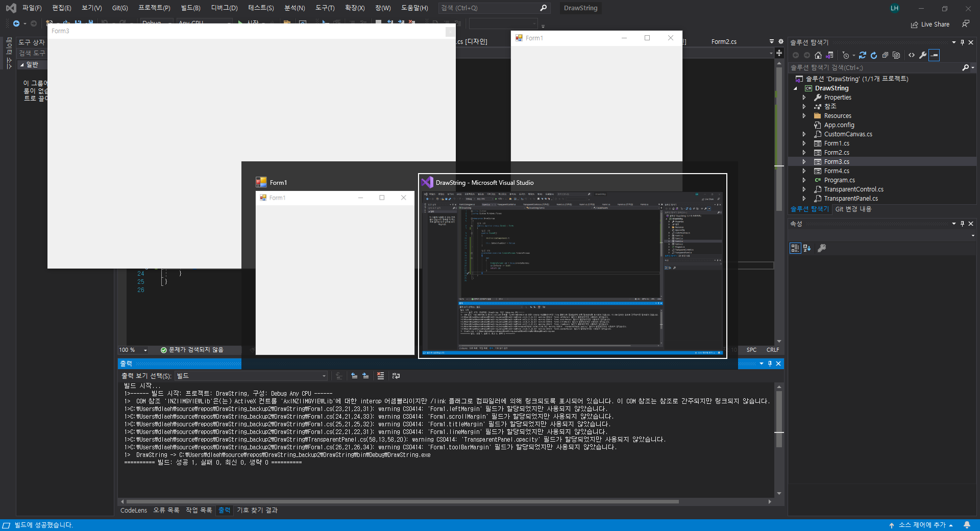
Task: Click LH account badge
Action: click(x=894, y=8)
